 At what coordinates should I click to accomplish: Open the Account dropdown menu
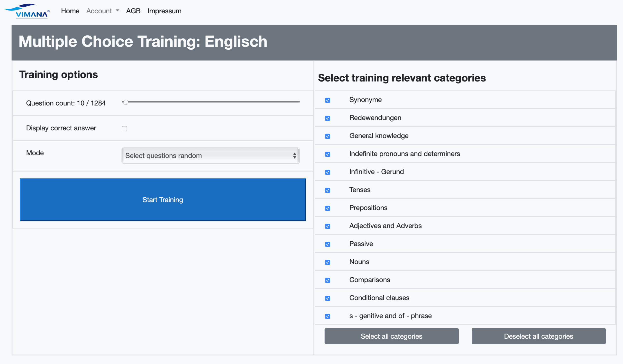pyautogui.click(x=103, y=11)
